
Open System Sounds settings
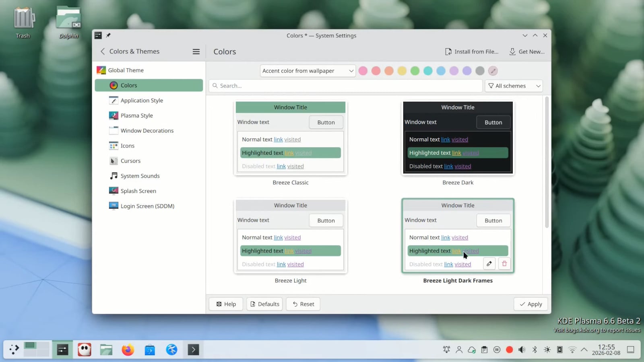140,176
